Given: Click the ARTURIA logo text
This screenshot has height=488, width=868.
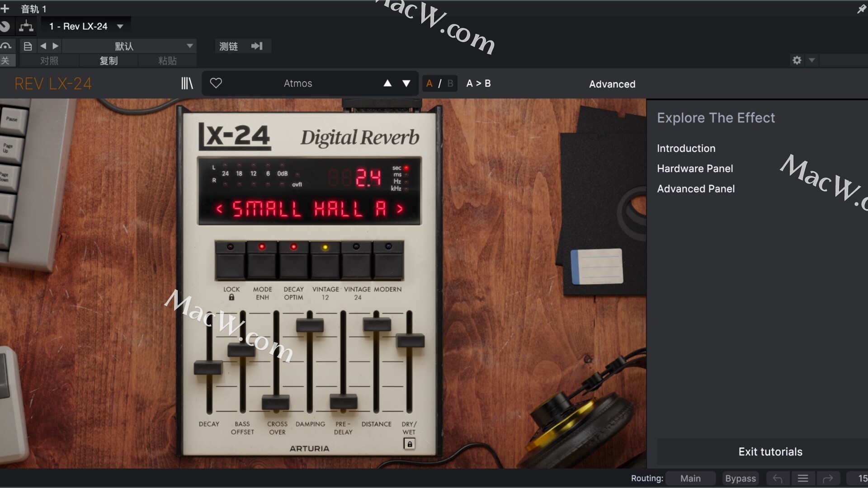Looking at the screenshot, I should [309, 449].
